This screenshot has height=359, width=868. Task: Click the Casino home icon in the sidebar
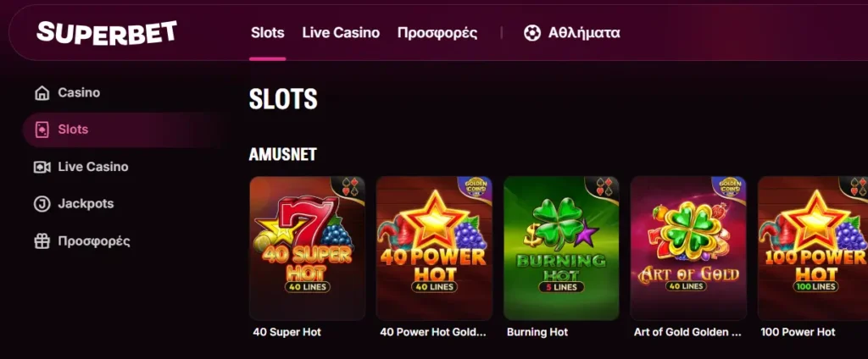tap(42, 93)
